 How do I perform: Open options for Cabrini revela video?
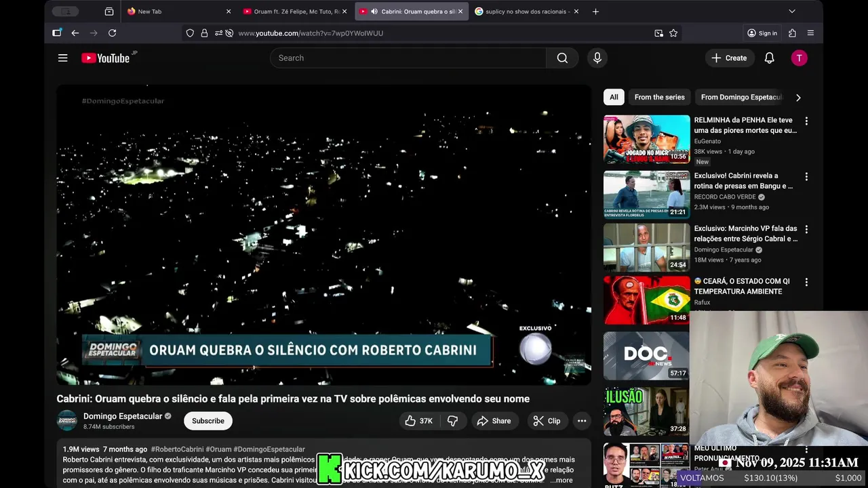coord(806,176)
